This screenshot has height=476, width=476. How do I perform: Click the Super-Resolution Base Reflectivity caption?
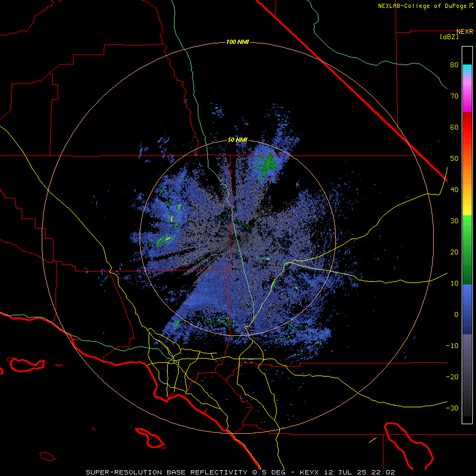click(x=240, y=472)
